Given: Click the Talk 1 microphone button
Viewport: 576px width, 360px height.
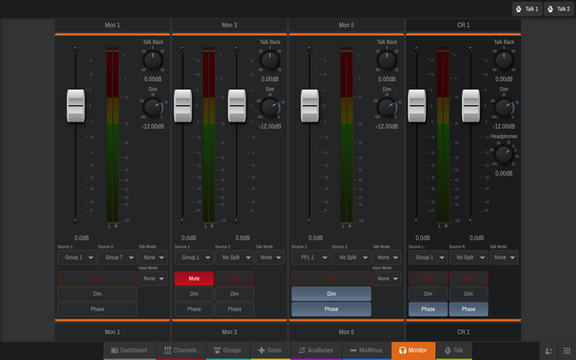Looking at the screenshot, I should (527, 9).
